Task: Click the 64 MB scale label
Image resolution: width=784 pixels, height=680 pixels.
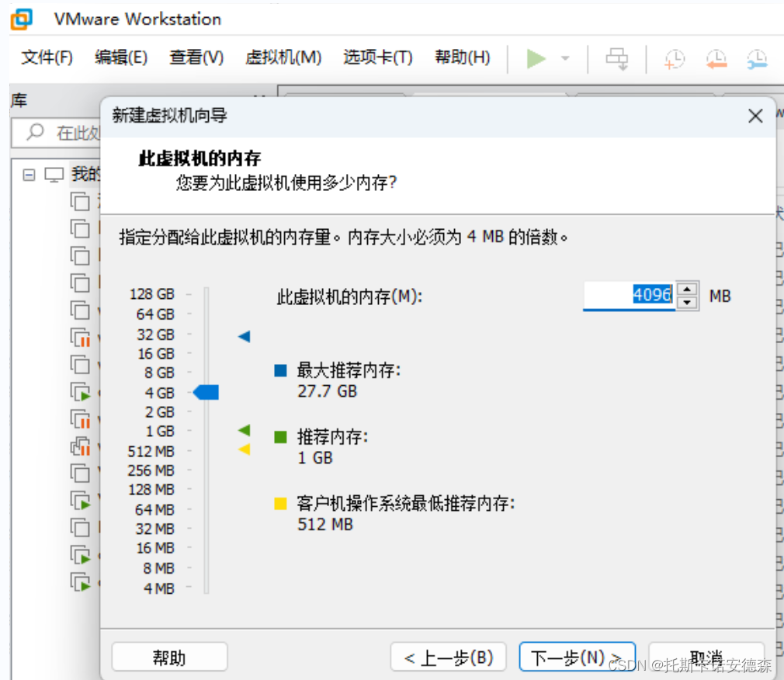Action: [x=154, y=509]
